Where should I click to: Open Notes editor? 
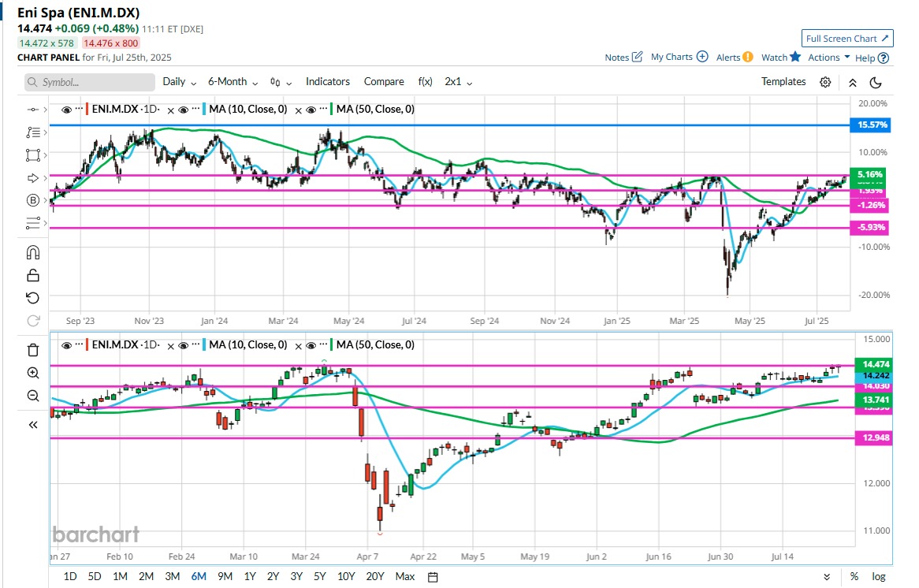tap(623, 57)
